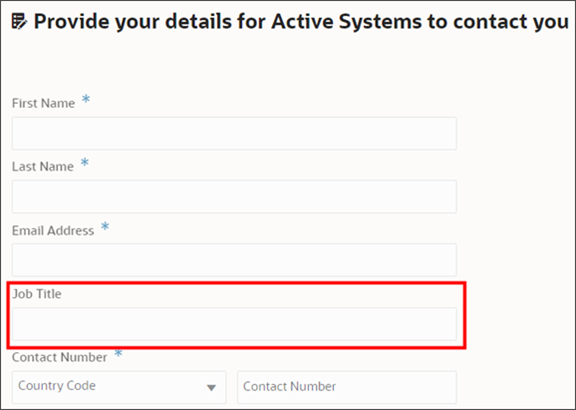Focus the First Name text field
Image resolution: width=576 pixels, height=410 pixels.
coord(234,133)
